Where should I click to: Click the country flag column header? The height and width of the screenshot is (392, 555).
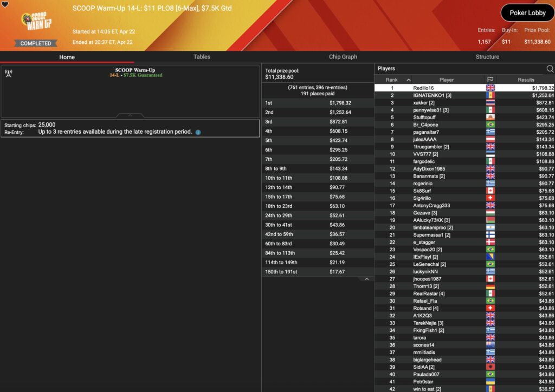pyautogui.click(x=490, y=80)
